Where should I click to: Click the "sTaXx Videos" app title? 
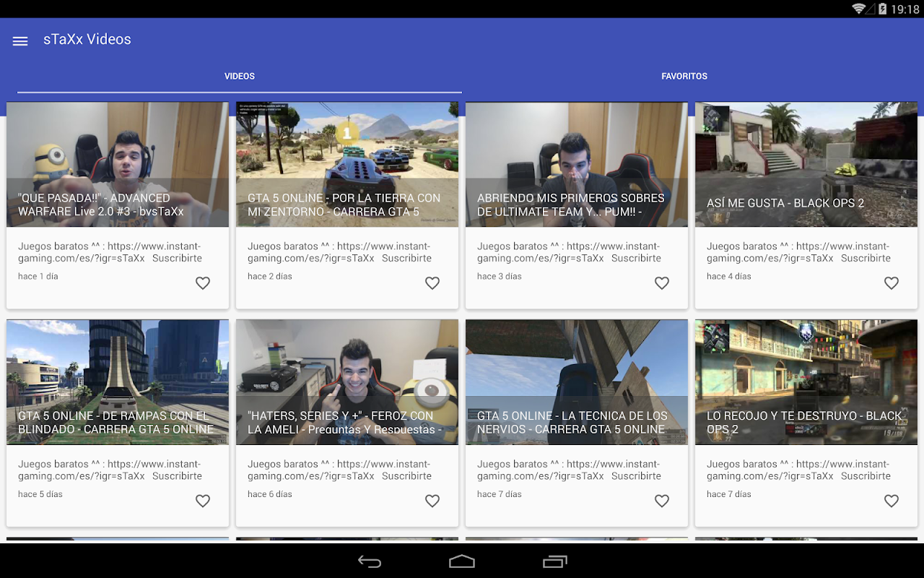(87, 40)
